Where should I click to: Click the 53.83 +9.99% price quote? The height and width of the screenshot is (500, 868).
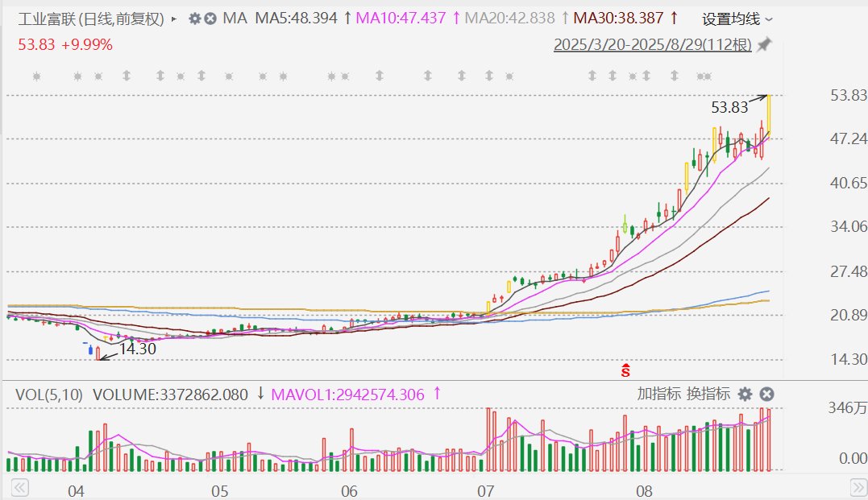coord(65,44)
